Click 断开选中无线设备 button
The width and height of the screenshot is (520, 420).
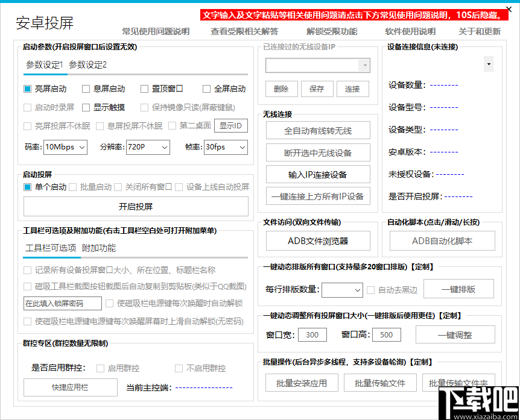(317, 152)
